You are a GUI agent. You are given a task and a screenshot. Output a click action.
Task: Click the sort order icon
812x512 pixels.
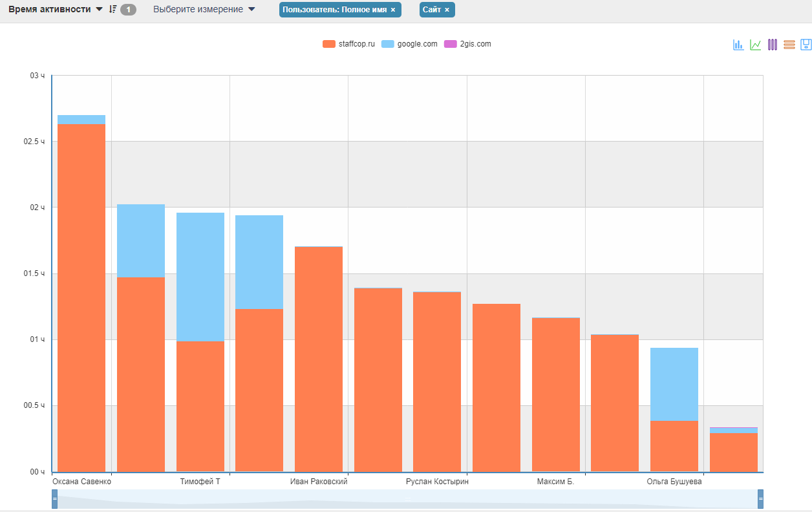coord(112,10)
